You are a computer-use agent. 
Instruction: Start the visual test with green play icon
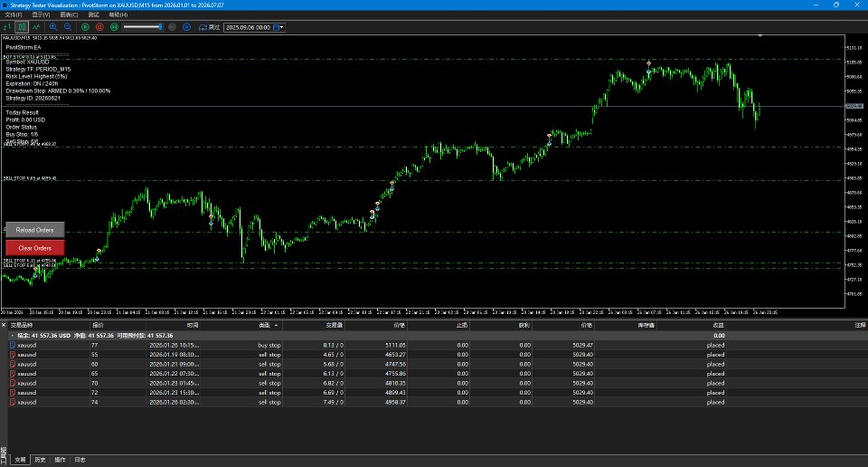coord(85,26)
